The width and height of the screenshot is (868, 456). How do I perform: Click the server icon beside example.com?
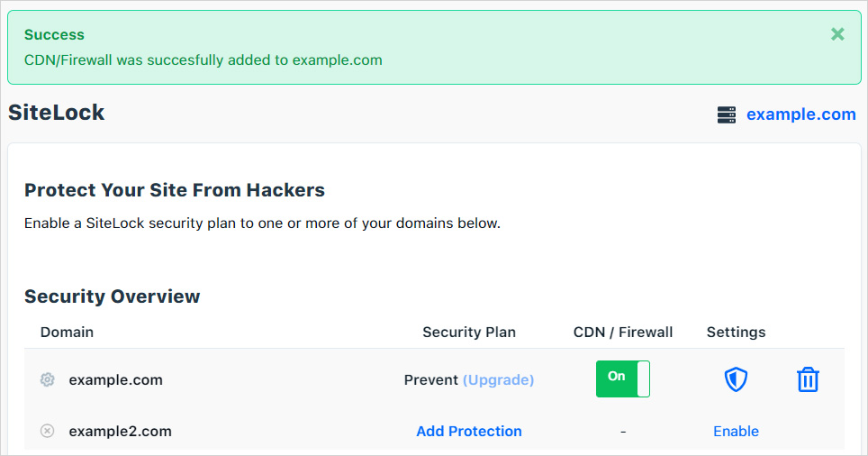[727, 114]
